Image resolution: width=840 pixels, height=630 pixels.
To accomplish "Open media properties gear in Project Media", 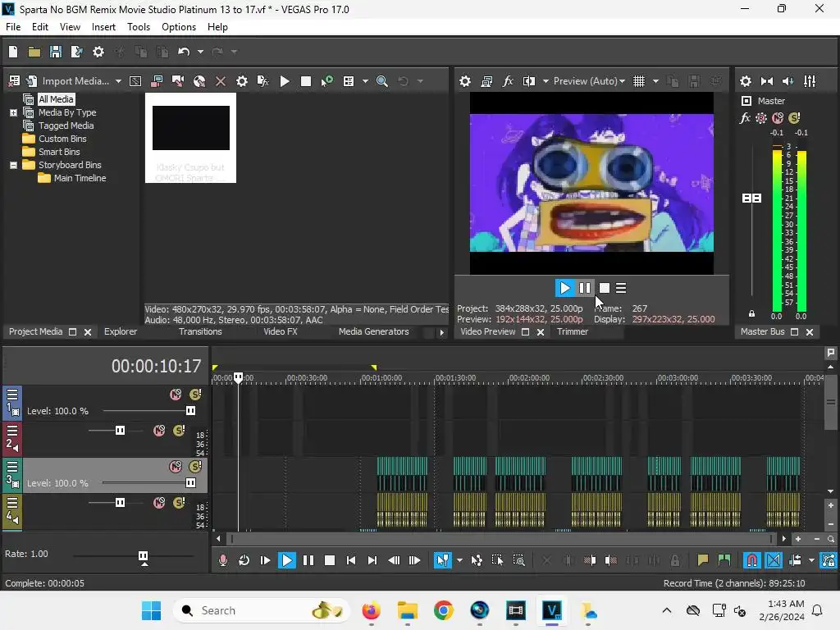I will [x=242, y=81].
